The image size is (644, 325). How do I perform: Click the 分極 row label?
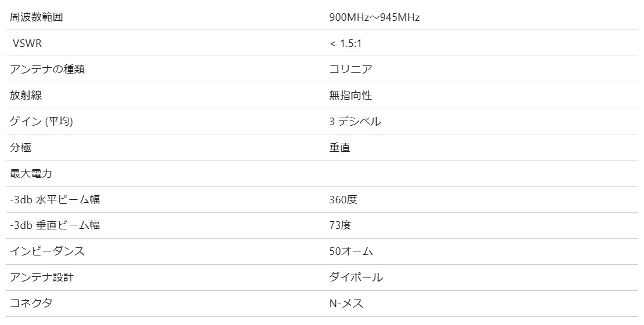point(20,147)
